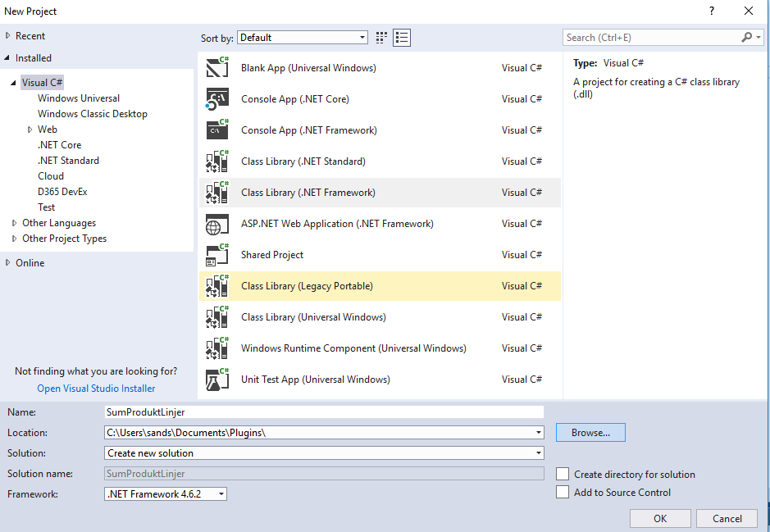Select Class Library (Universal Windows) template name
This screenshot has width=770, height=532.
(313, 317)
